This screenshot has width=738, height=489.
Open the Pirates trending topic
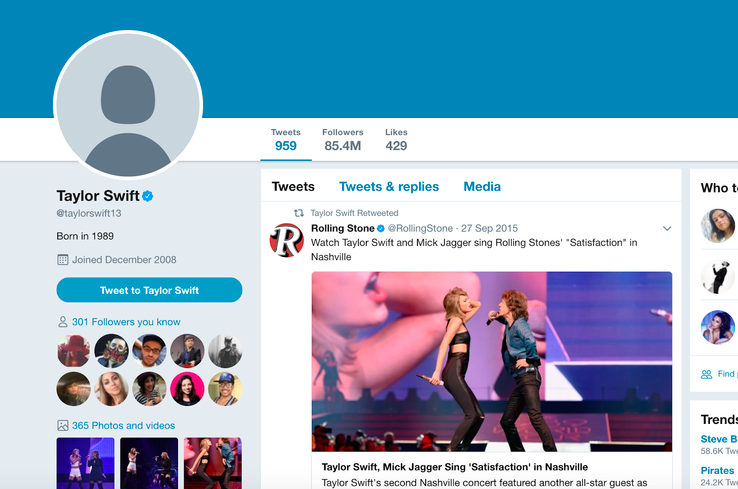tap(717, 471)
